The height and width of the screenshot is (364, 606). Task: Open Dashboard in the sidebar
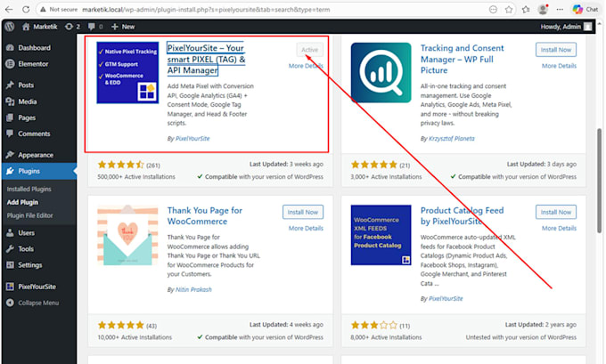tap(38, 48)
